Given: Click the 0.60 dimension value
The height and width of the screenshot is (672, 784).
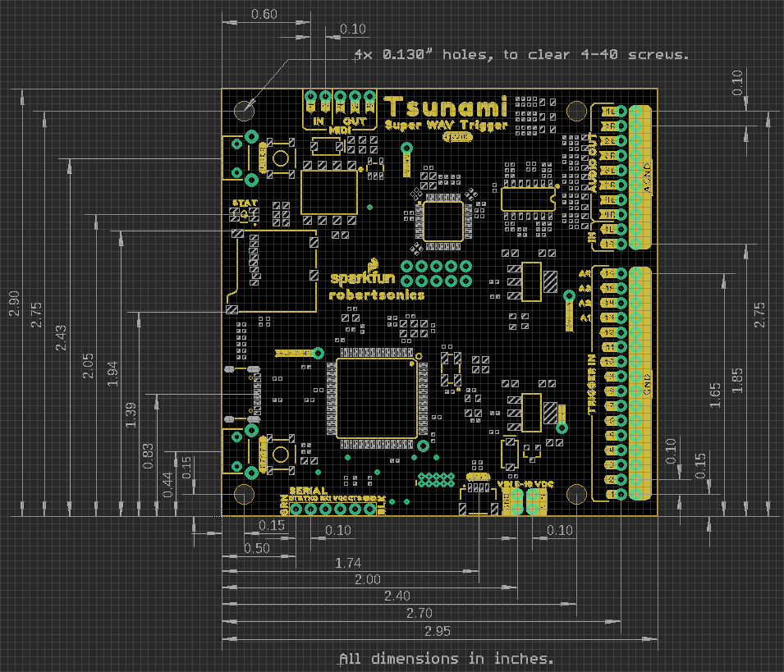Looking at the screenshot, I should (264, 14).
